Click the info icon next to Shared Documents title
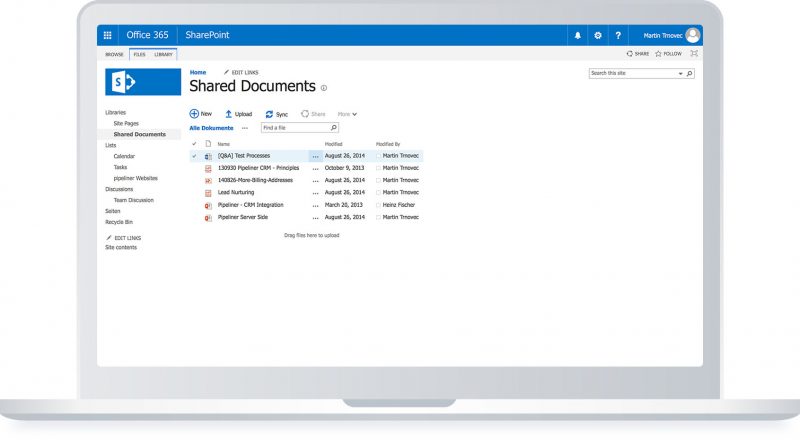Screen dimensions: 800x440 tap(323, 88)
